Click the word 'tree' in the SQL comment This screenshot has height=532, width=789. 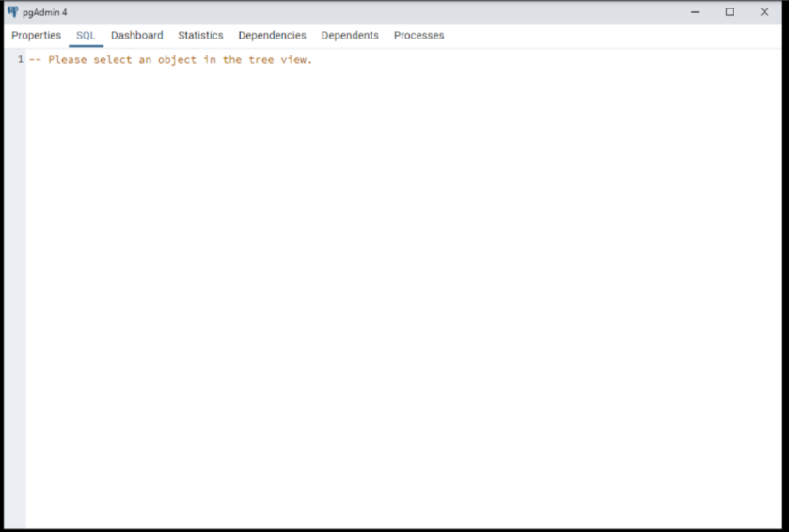coord(258,60)
